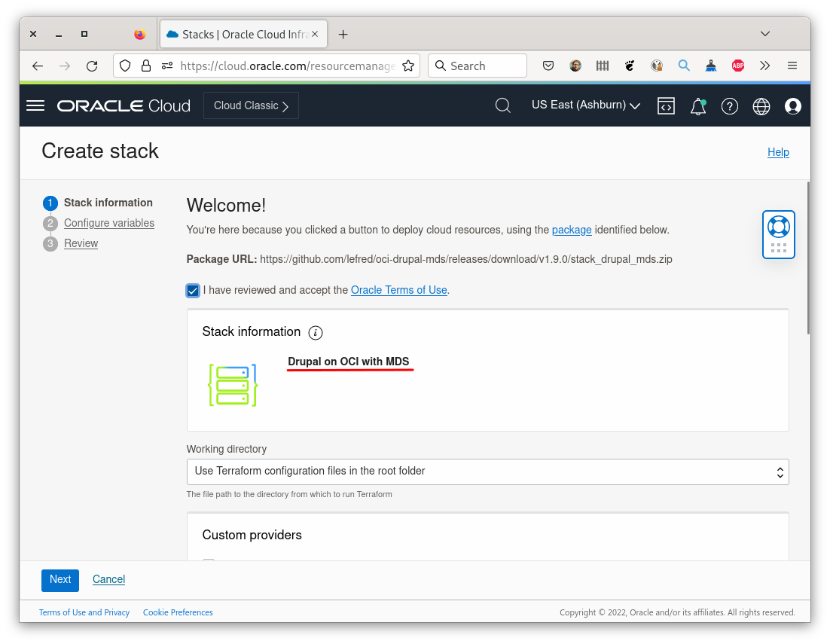Viewport: 830px width, 644px height.
Task: Reload the page with the refresh icon
Action: (92, 66)
